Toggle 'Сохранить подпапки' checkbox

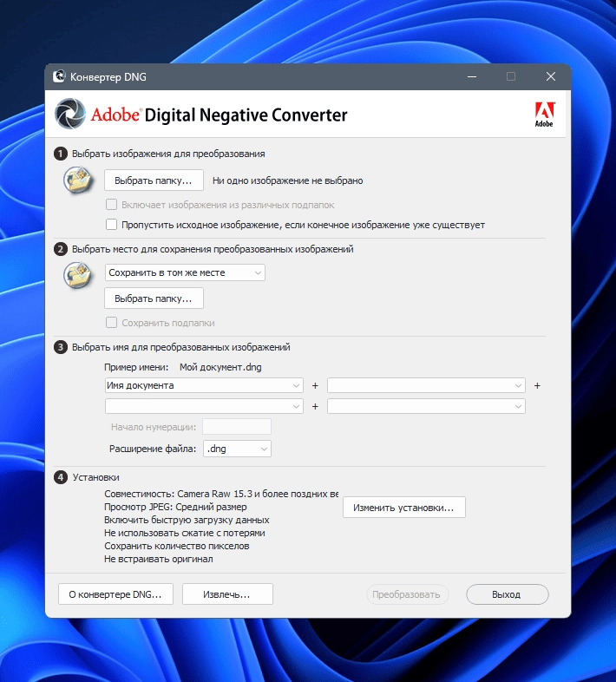(x=112, y=323)
